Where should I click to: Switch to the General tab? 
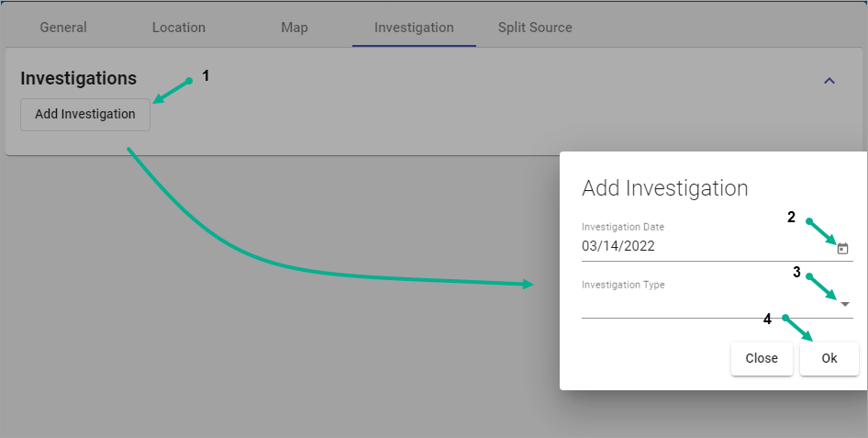[x=63, y=28]
